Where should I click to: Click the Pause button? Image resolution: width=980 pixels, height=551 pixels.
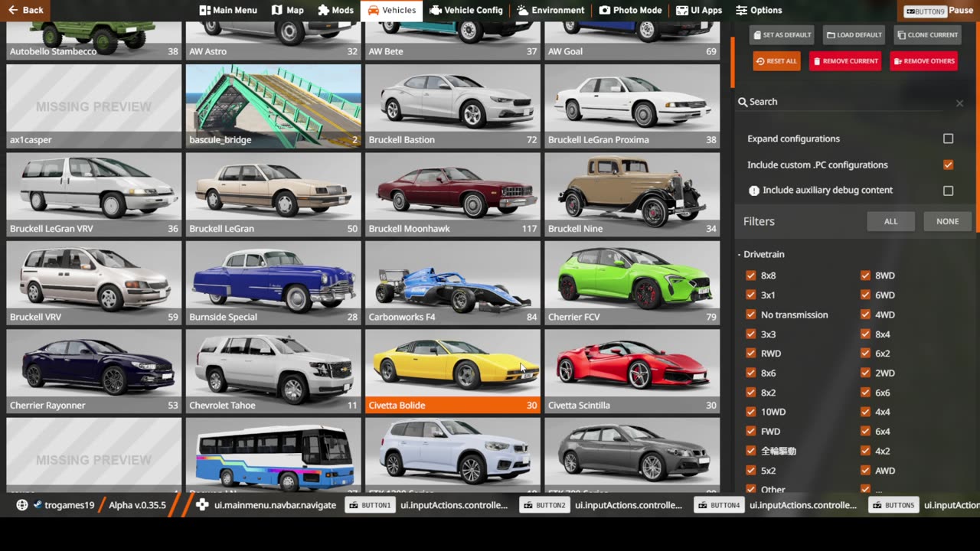click(x=938, y=11)
